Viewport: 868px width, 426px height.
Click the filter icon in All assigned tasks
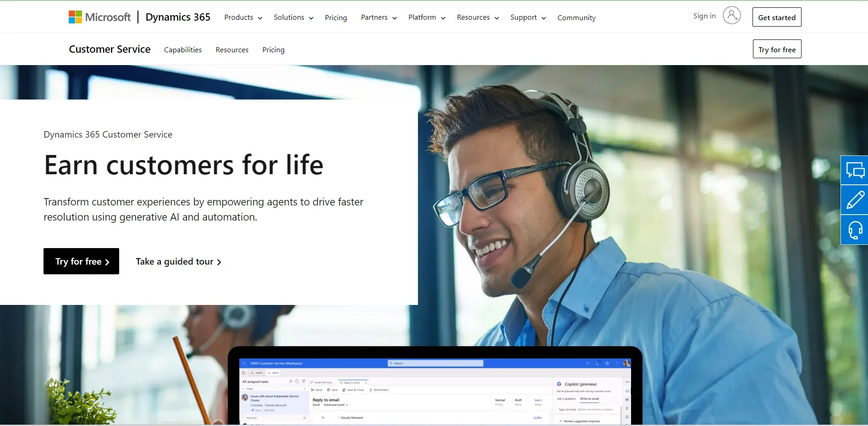[x=304, y=382]
